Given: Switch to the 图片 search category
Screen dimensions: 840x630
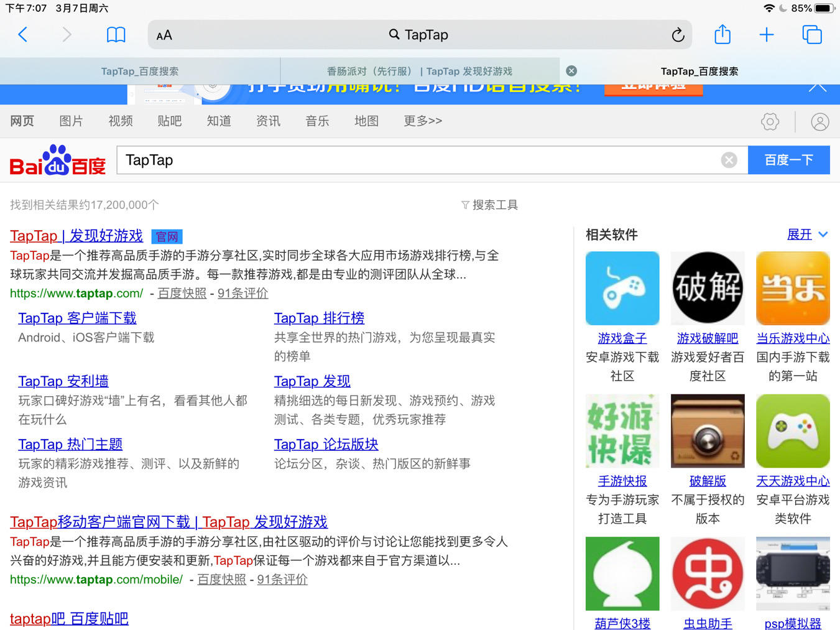Looking at the screenshot, I should (x=71, y=121).
